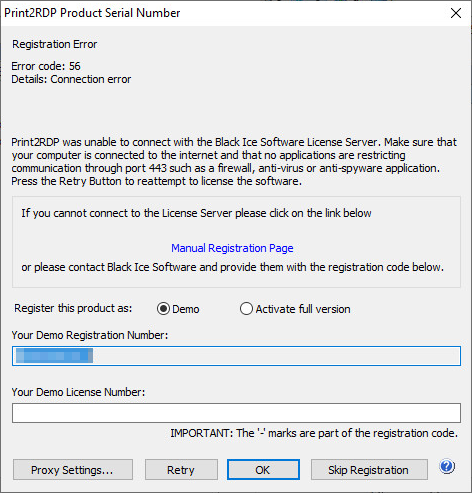
Task: Open the Manual Registration Page link
Action: tap(232, 248)
